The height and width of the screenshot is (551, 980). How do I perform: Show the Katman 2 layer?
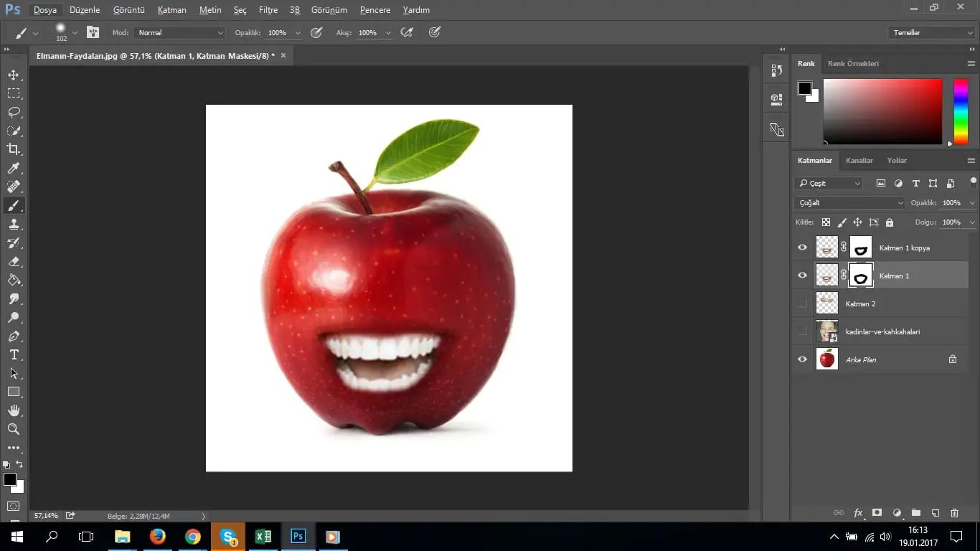[802, 303]
